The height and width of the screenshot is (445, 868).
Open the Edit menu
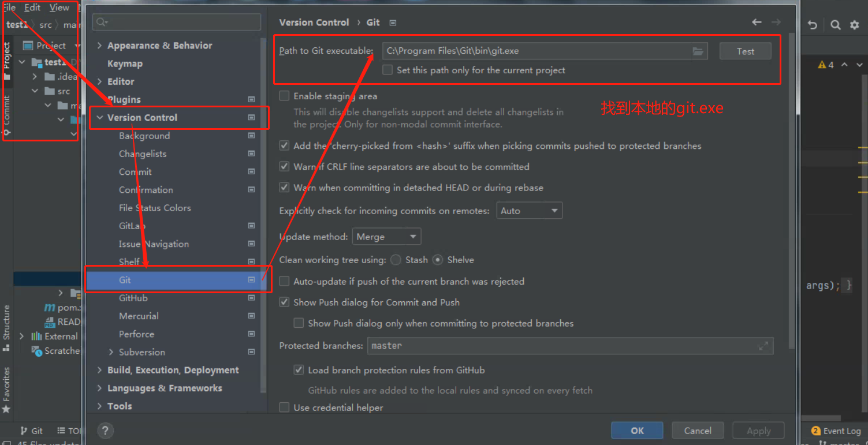(32, 8)
